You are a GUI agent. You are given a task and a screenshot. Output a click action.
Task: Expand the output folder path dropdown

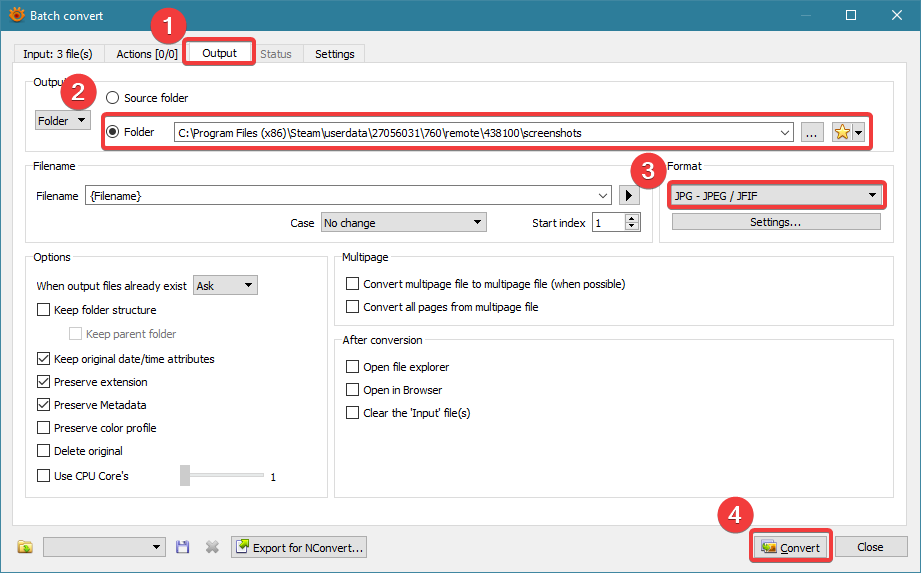[x=785, y=133]
